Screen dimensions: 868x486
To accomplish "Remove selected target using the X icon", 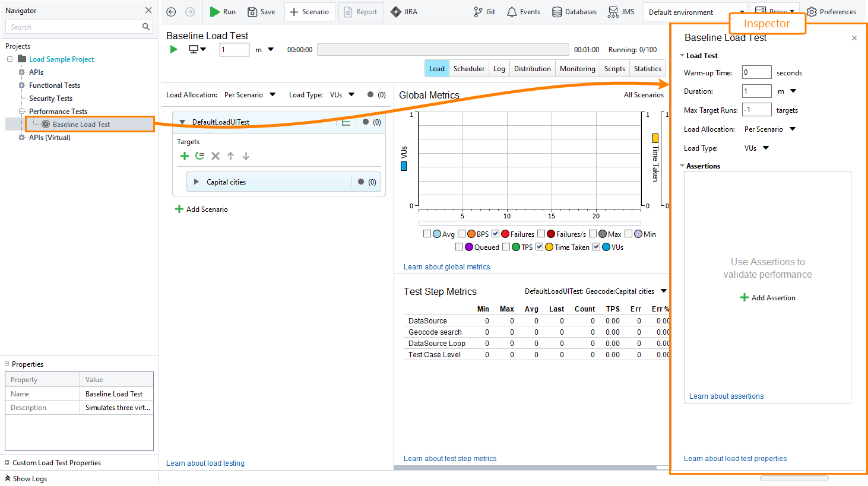I will (x=216, y=155).
